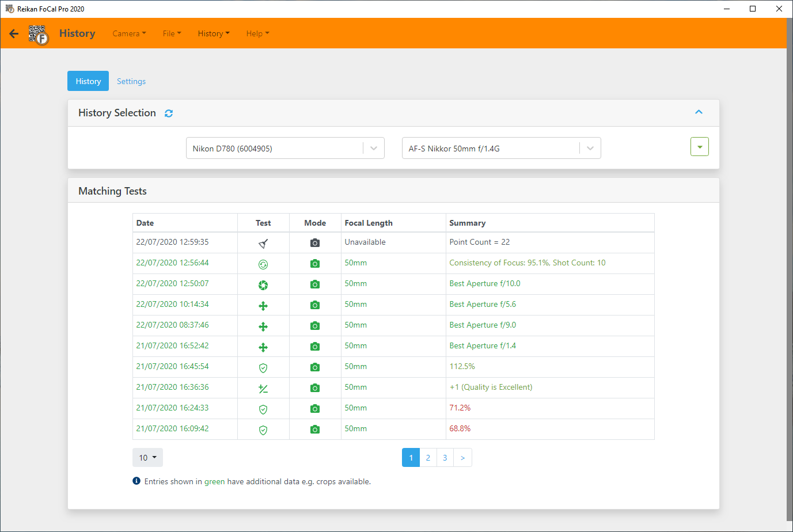Image resolution: width=793 pixels, height=532 pixels.
Task: Open the File menu
Action: pos(172,33)
